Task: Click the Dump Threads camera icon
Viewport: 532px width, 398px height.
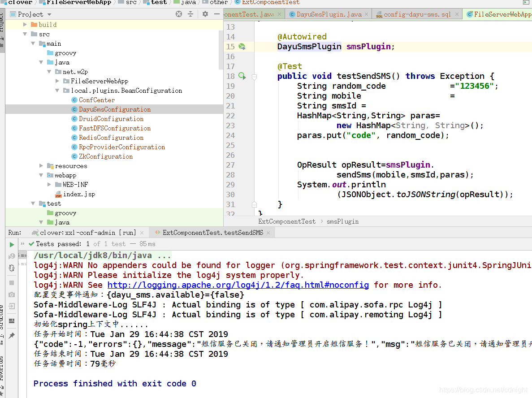Action: [x=12, y=294]
